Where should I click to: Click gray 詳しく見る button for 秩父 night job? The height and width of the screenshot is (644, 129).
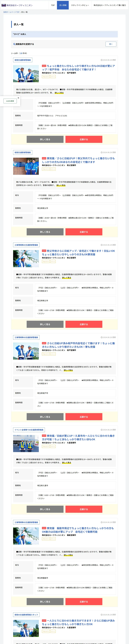pyautogui.click(x=45, y=232)
